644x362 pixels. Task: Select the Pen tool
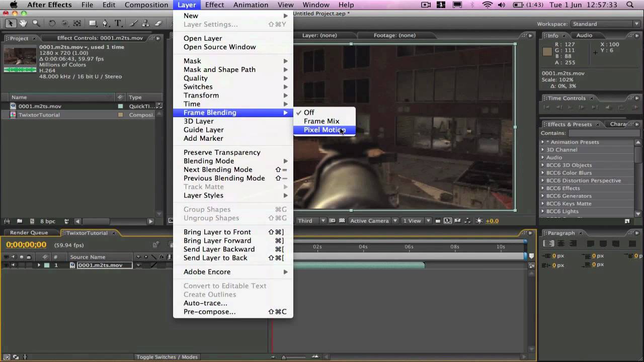point(105,23)
